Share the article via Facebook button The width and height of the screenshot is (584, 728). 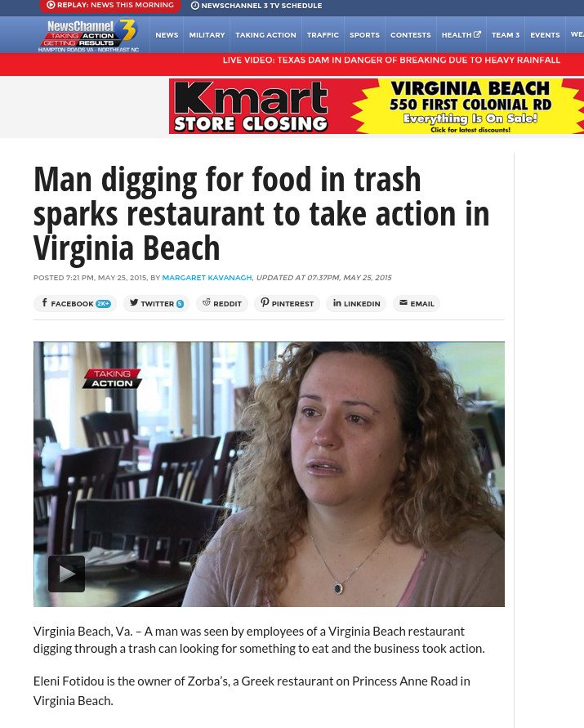click(x=75, y=304)
